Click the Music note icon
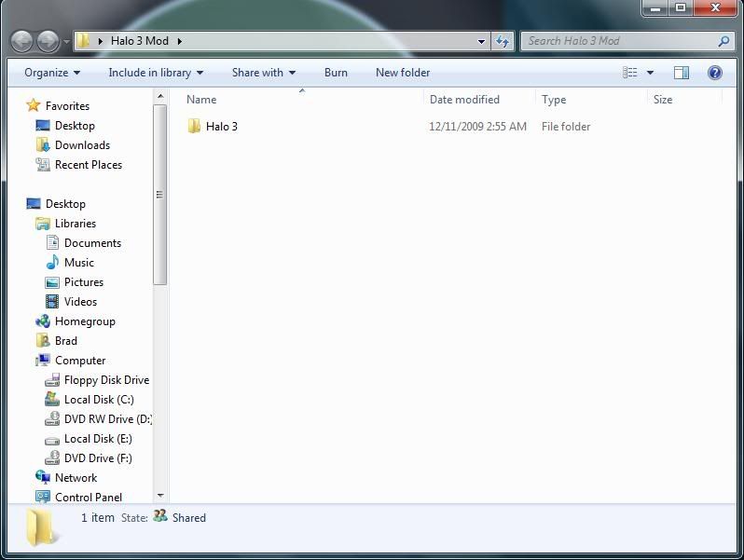744x560 pixels. tap(52, 262)
